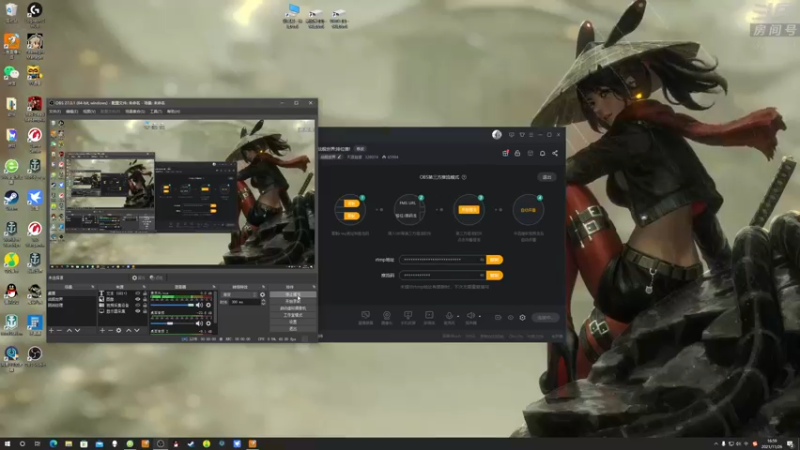Image resolution: width=800 pixels, height=450 pixels.
Task: Select the first scene in scenes list
Action: pos(71,293)
